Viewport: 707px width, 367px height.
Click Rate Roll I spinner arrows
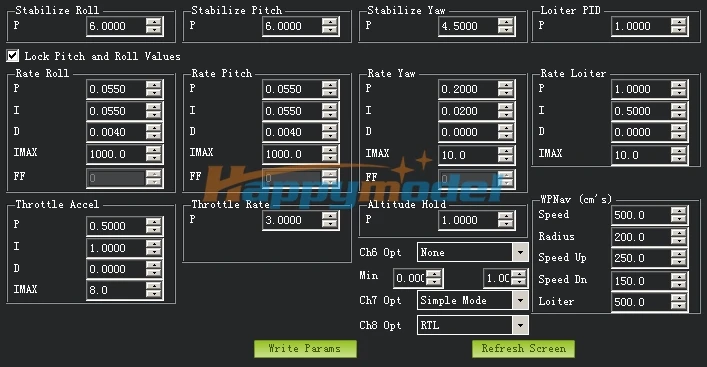(154, 111)
